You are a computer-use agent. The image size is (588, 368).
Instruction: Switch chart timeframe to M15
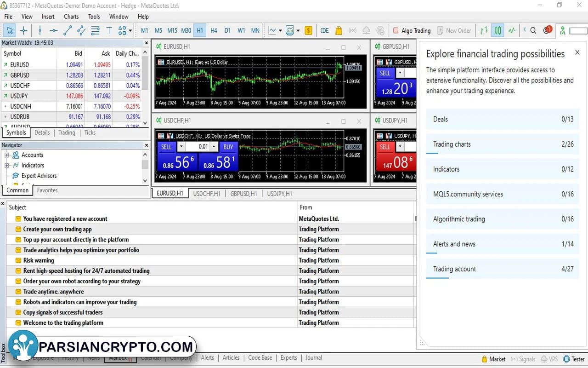click(x=172, y=31)
